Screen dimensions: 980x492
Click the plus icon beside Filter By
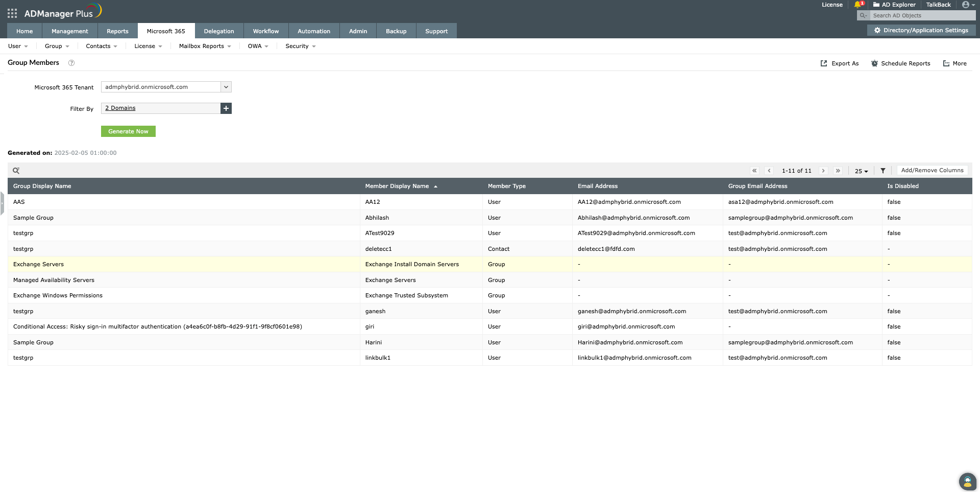(x=226, y=108)
